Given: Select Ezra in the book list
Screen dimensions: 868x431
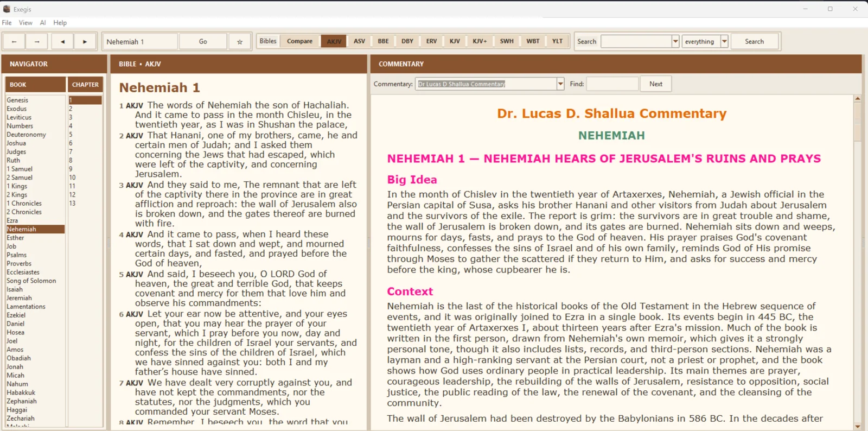Looking at the screenshot, I should pyautogui.click(x=35, y=220).
